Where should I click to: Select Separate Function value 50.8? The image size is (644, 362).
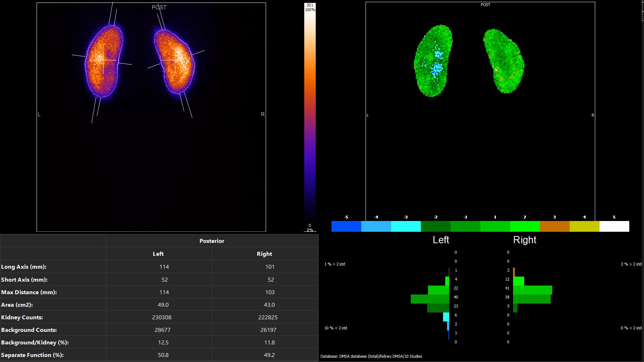(163, 355)
